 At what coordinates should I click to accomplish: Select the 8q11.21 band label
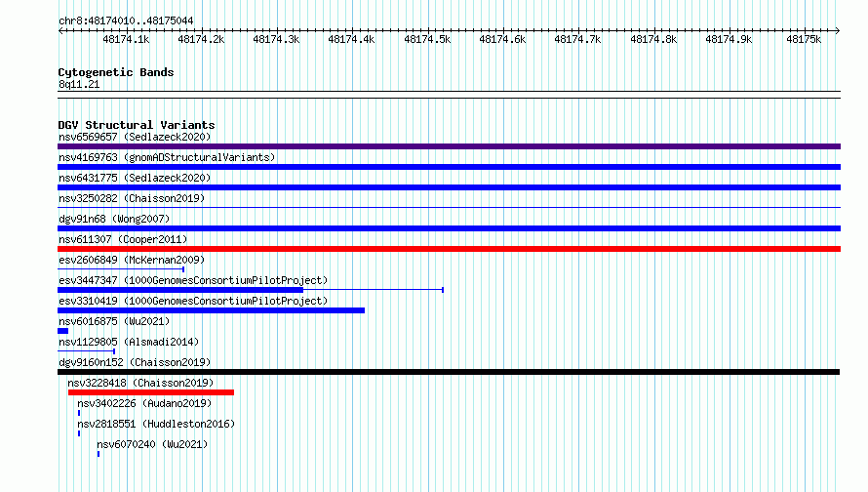tap(79, 84)
